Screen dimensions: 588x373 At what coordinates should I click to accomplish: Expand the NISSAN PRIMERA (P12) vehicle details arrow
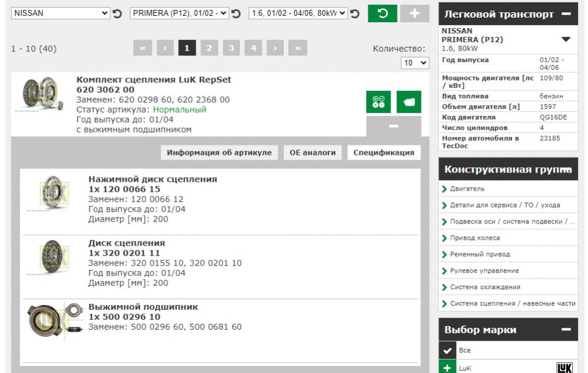[x=566, y=39]
